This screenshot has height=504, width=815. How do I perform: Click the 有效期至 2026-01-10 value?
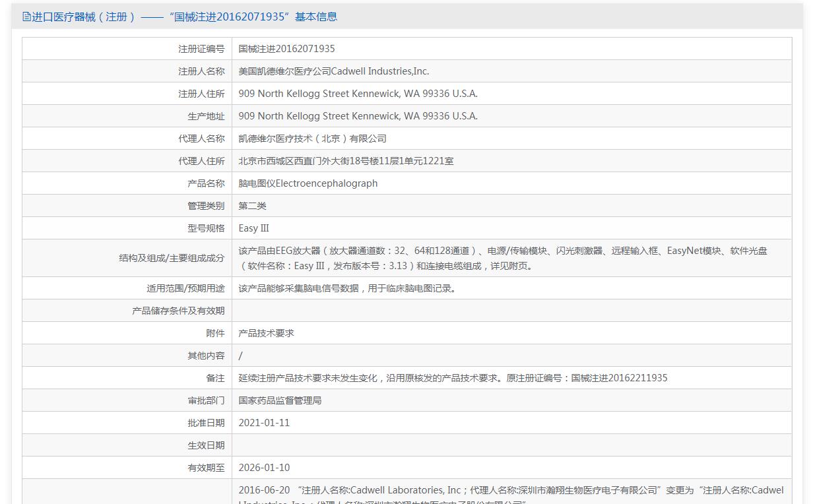[264, 468]
